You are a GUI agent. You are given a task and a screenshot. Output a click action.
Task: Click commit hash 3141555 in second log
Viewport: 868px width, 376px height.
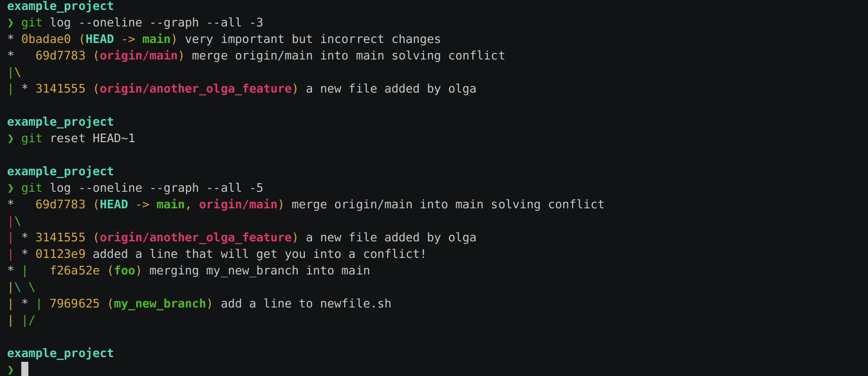point(60,238)
